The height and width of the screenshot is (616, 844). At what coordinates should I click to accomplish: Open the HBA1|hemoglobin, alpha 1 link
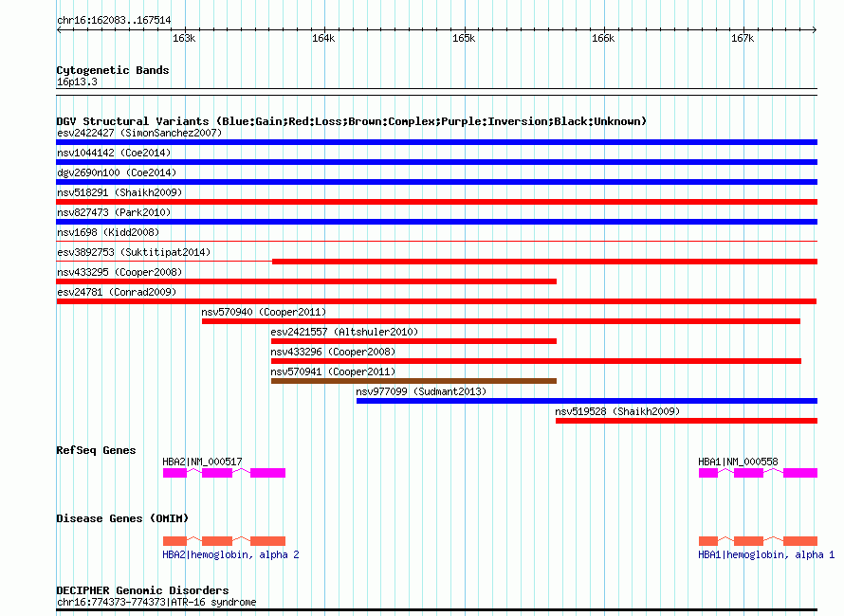click(766, 554)
